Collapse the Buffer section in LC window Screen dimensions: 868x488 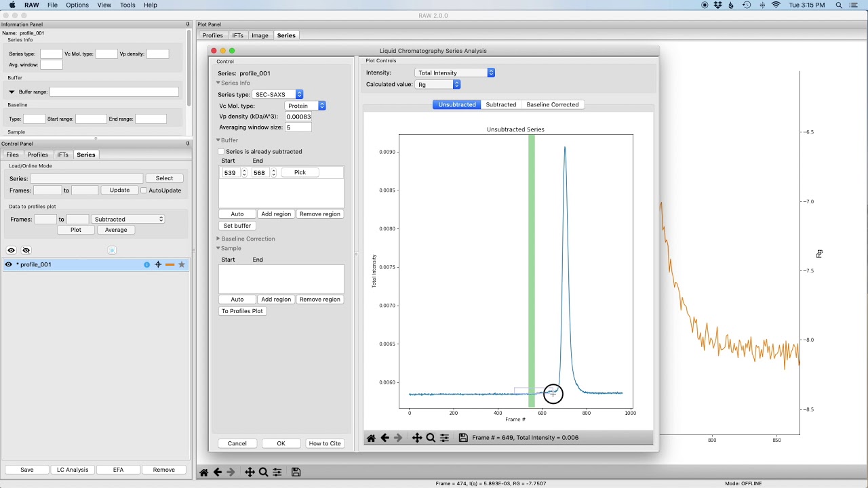(218, 140)
